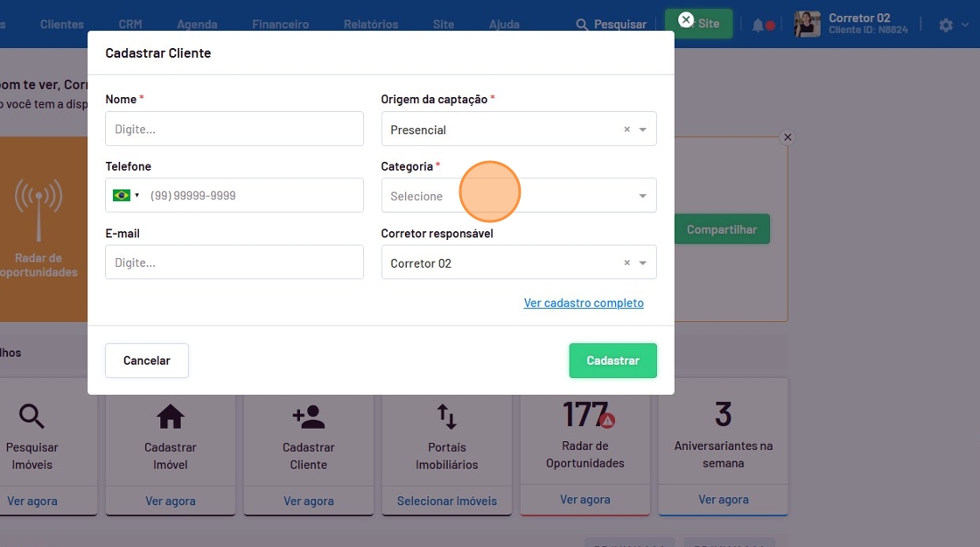Click the Corretor 02 profile avatar
This screenshot has width=980, height=547.
tap(807, 25)
